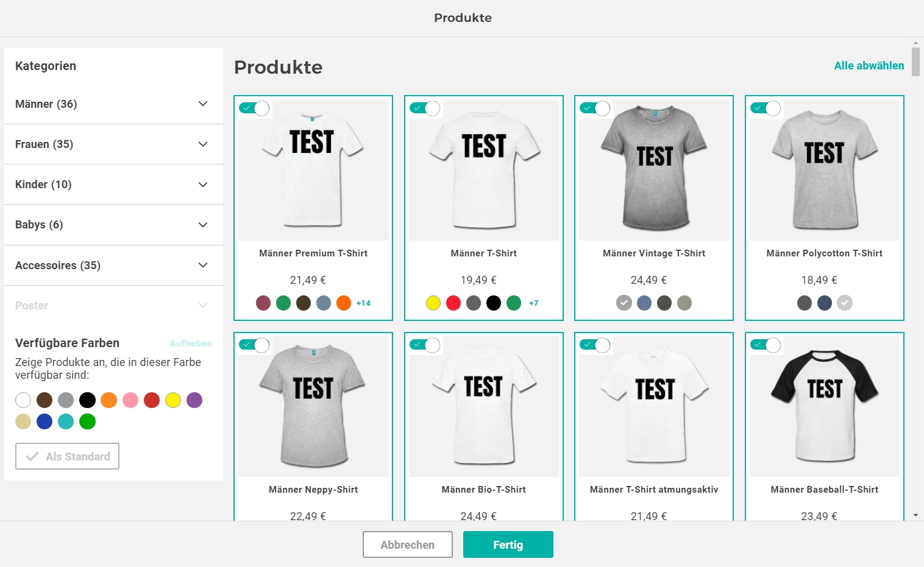Select the Babys (6) category
Image resolution: width=924 pixels, height=567 pixels.
(x=113, y=225)
